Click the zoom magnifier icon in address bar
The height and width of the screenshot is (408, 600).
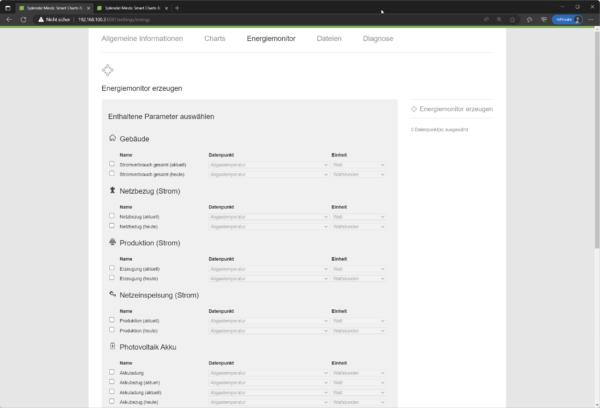pyautogui.click(x=499, y=20)
